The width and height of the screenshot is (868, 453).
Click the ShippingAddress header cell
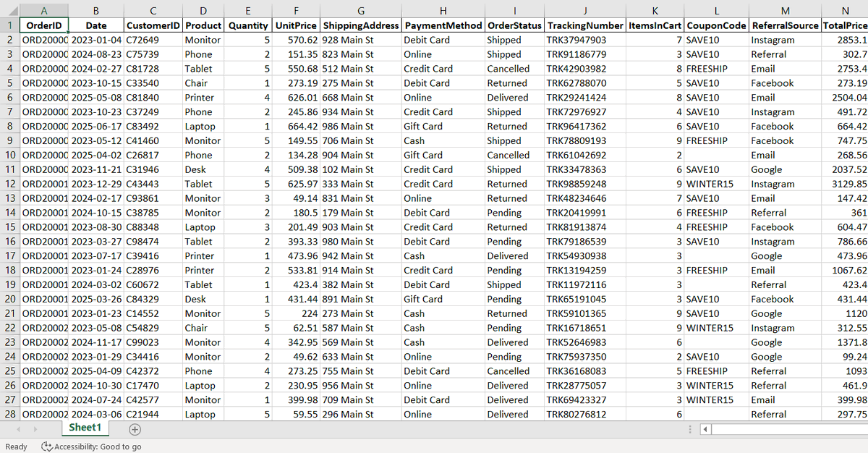coord(361,25)
